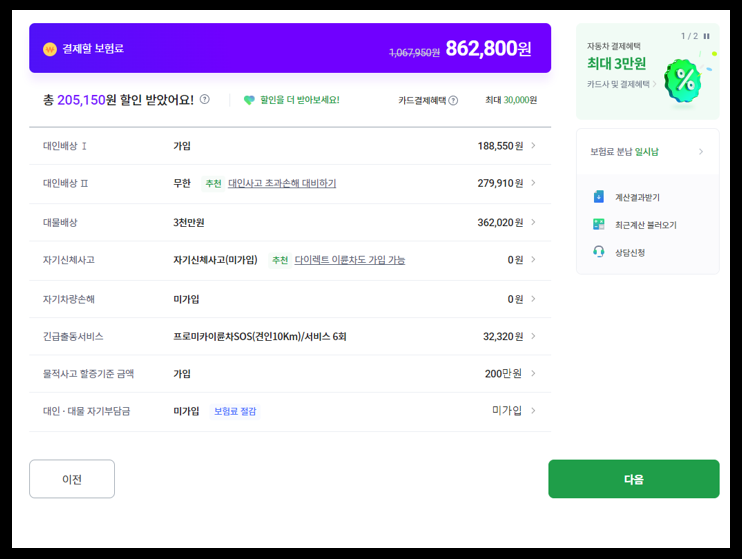Click the 1 / 2 banner page indicator
The height and width of the screenshot is (559, 742).
click(x=689, y=36)
